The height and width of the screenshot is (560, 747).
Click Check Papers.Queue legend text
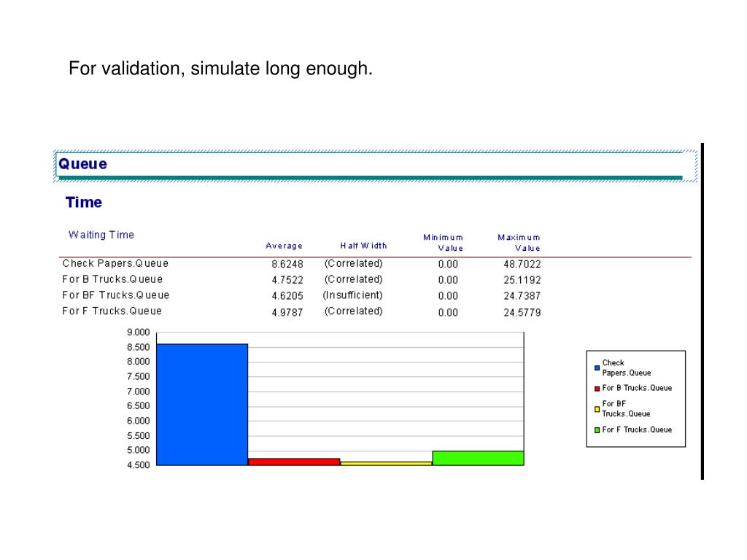627,367
